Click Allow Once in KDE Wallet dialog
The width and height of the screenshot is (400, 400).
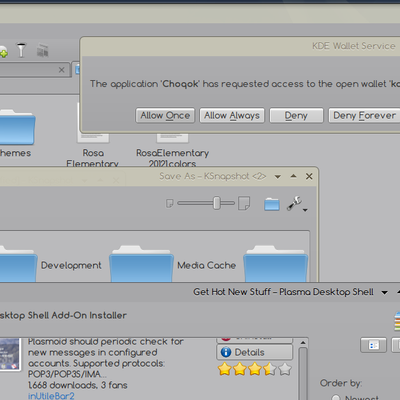(165, 115)
